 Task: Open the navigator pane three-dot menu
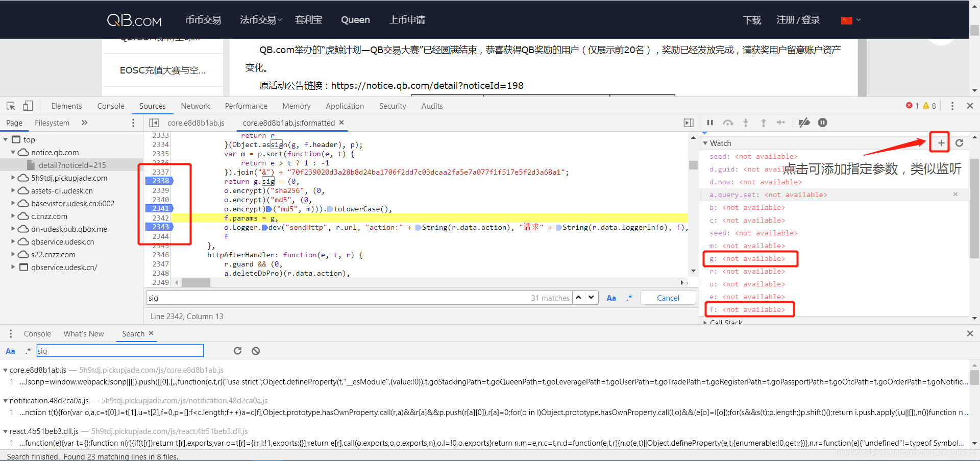(133, 123)
